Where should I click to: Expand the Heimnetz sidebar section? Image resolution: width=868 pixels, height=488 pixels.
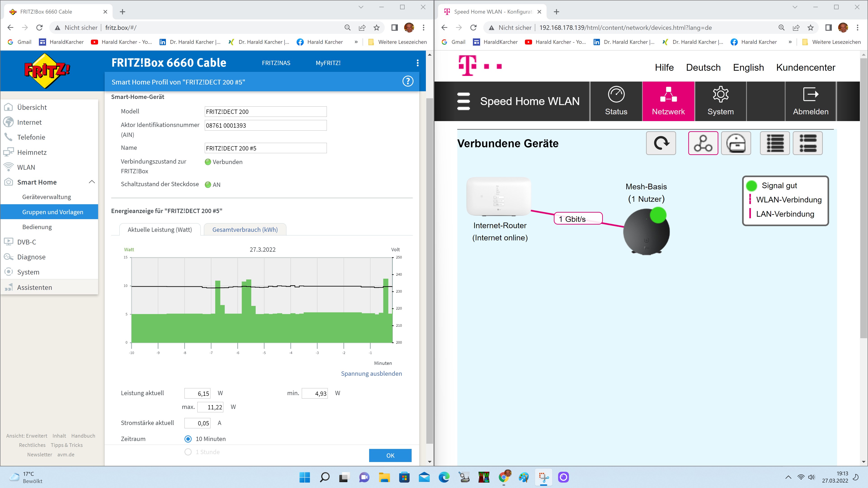pos(32,152)
